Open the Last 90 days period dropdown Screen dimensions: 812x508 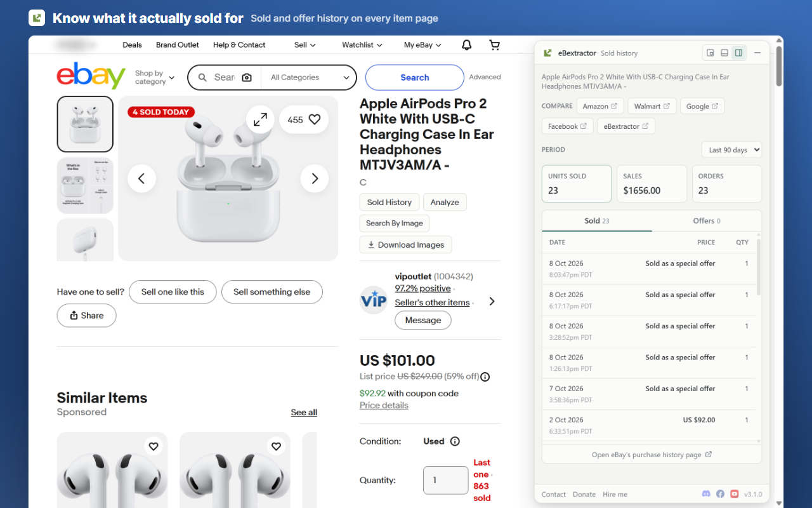click(x=731, y=150)
